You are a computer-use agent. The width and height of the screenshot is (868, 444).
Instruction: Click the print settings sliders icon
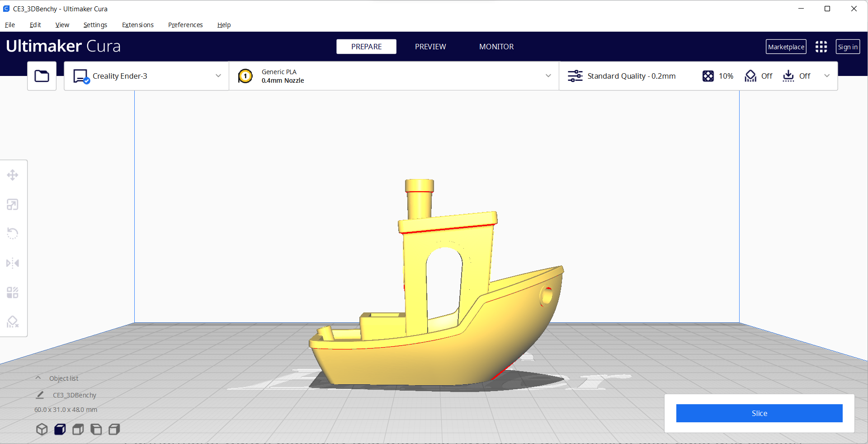pos(575,76)
